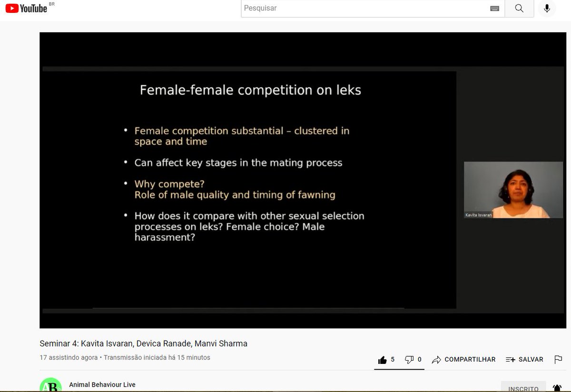
Task: Click the thumbs up like icon
Action: 383,360
